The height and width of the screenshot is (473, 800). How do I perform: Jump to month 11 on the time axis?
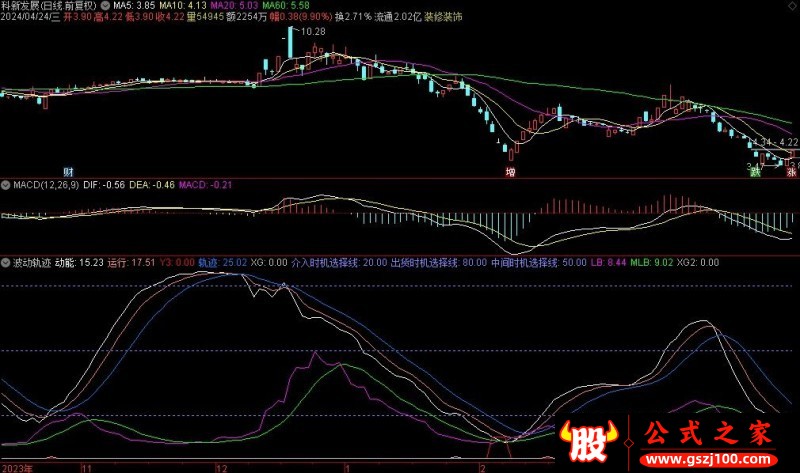point(86,468)
